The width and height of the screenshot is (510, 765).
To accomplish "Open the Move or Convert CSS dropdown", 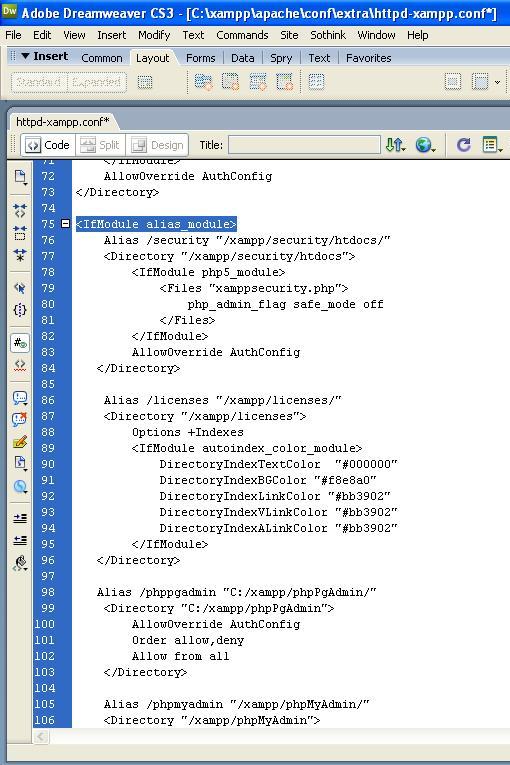I will 20,486.
